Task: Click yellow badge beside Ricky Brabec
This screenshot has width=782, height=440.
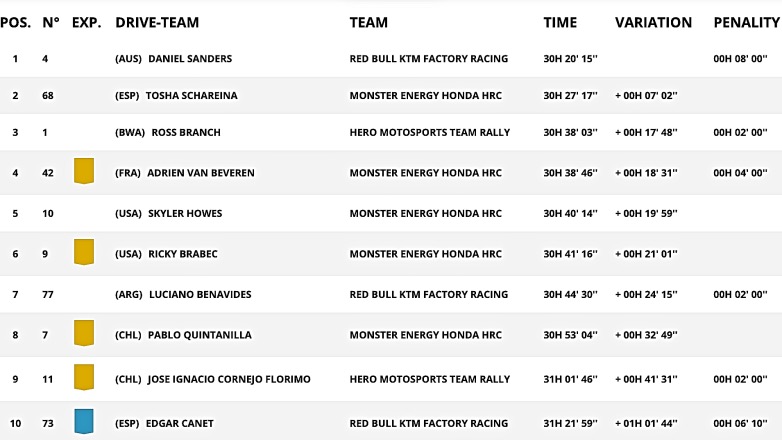Action: (x=84, y=251)
